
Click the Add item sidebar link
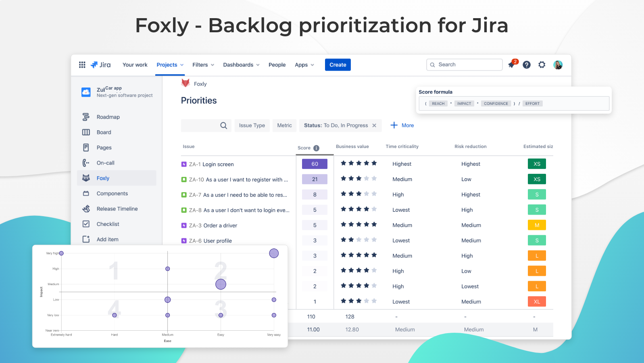point(108,240)
